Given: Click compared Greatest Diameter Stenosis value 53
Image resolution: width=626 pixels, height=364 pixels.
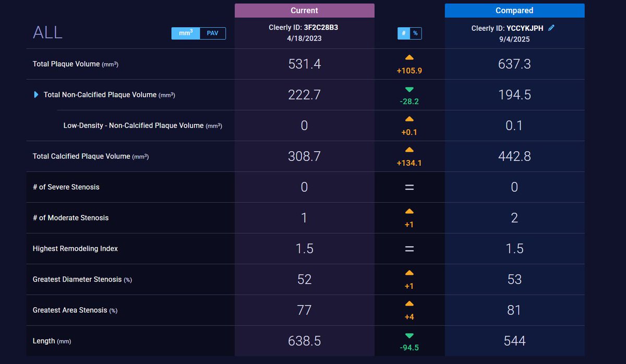Looking at the screenshot, I should point(514,280).
